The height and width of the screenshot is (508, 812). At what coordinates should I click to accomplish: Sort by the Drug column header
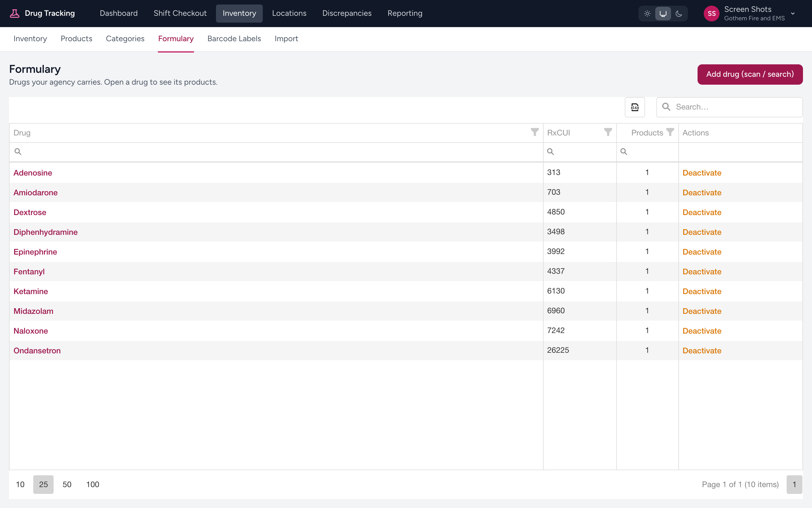click(x=22, y=133)
